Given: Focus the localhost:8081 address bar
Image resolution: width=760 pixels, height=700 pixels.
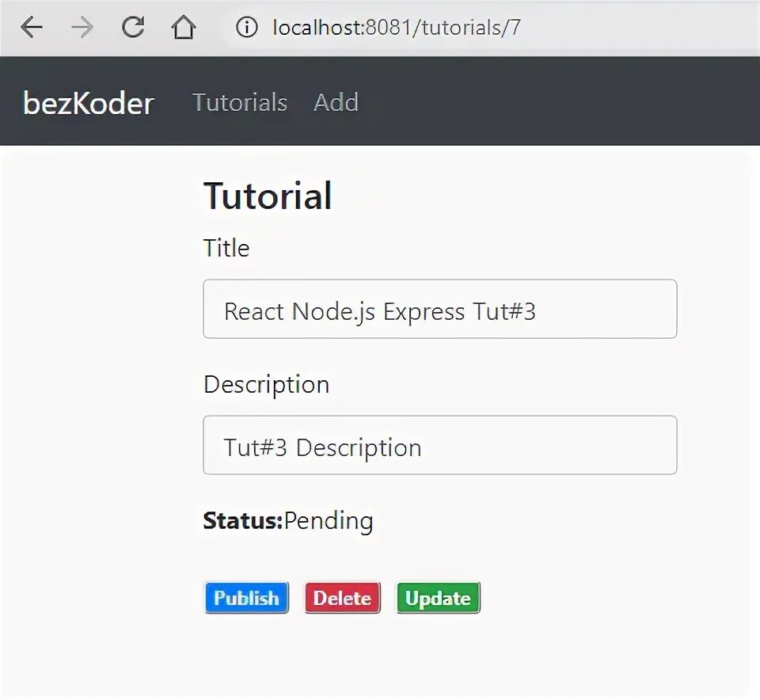Looking at the screenshot, I should coord(397,28).
